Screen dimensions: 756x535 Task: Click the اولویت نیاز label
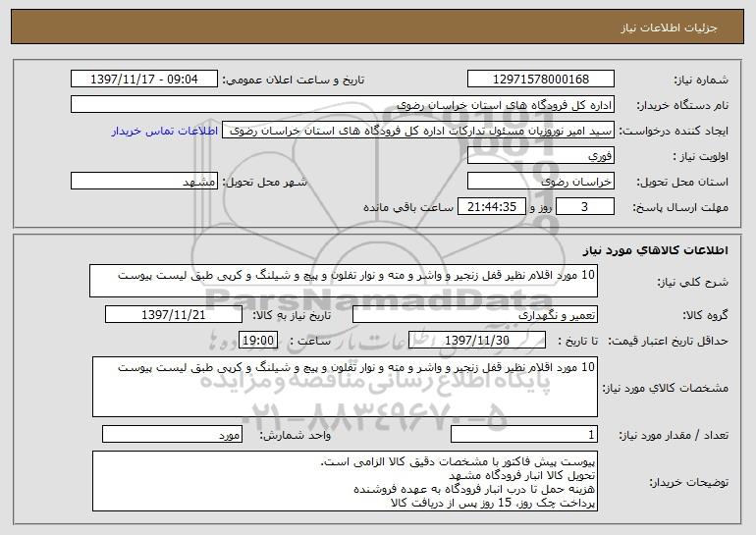coord(701,156)
